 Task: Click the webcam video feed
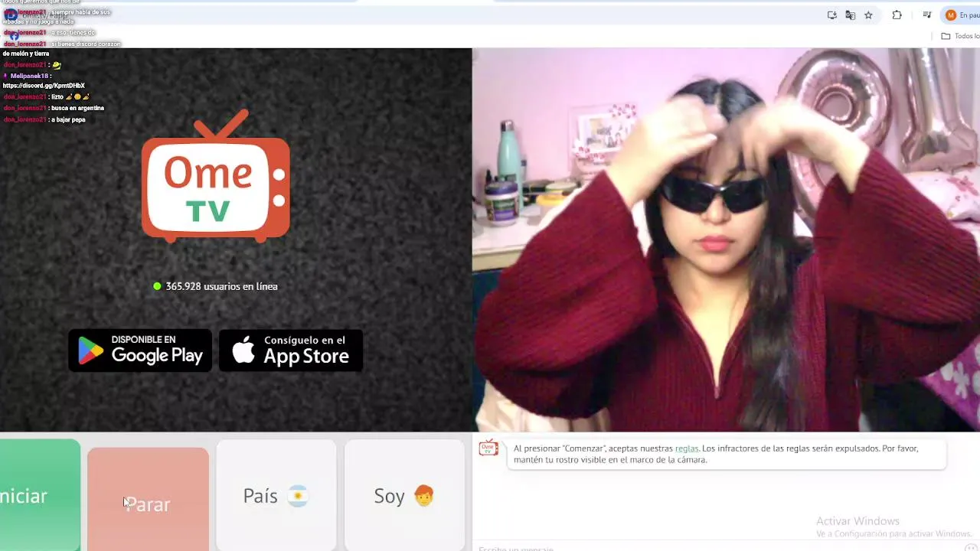[726, 240]
